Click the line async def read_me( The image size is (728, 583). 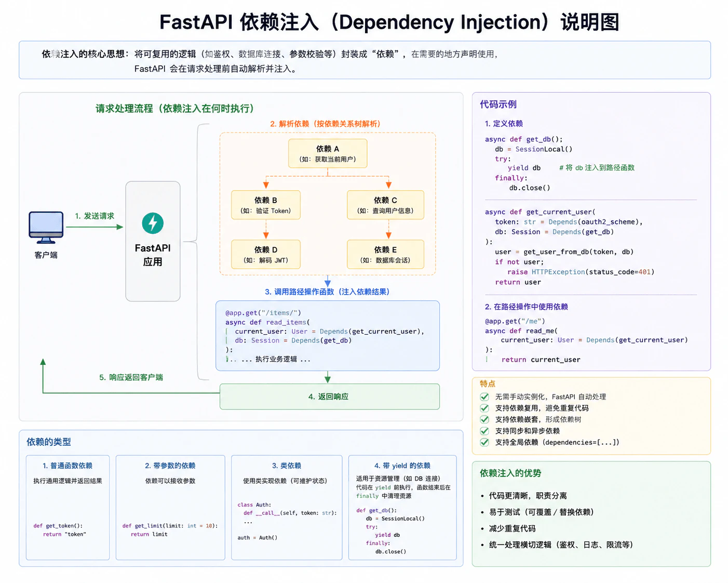coord(521,331)
